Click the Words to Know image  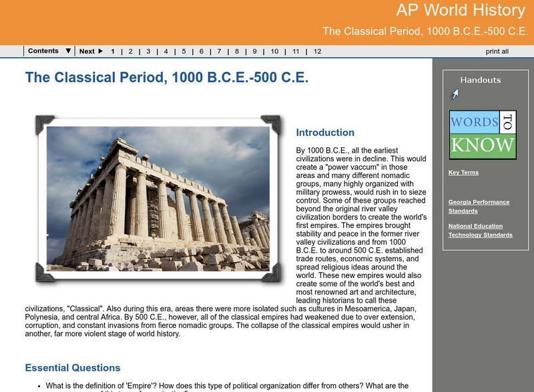point(483,135)
